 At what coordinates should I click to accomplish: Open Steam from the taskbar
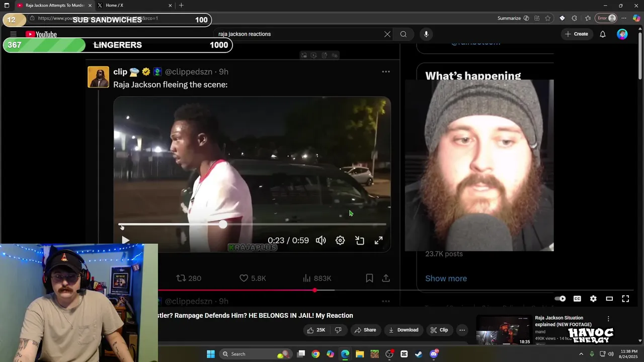(x=419, y=354)
